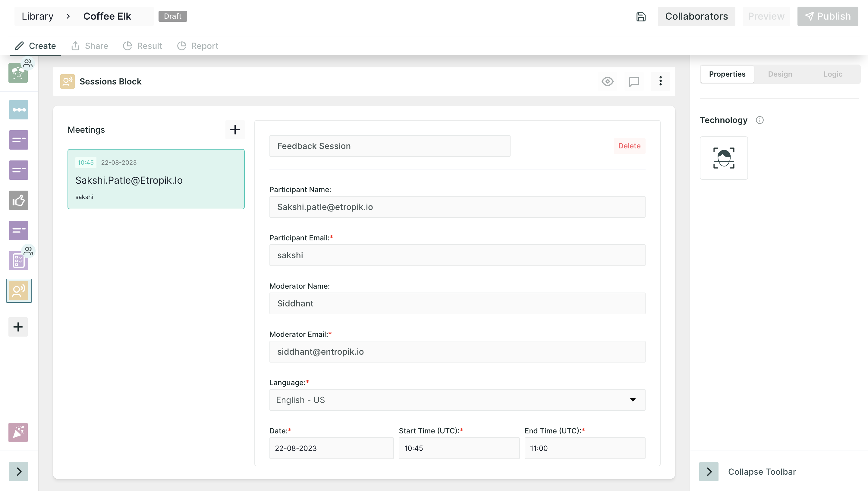Click Sessions Block header icon

pos(68,81)
